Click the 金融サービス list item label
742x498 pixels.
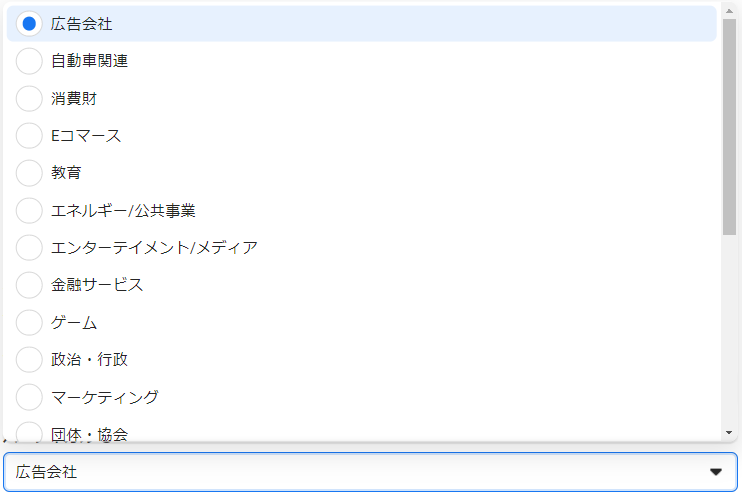click(97, 285)
